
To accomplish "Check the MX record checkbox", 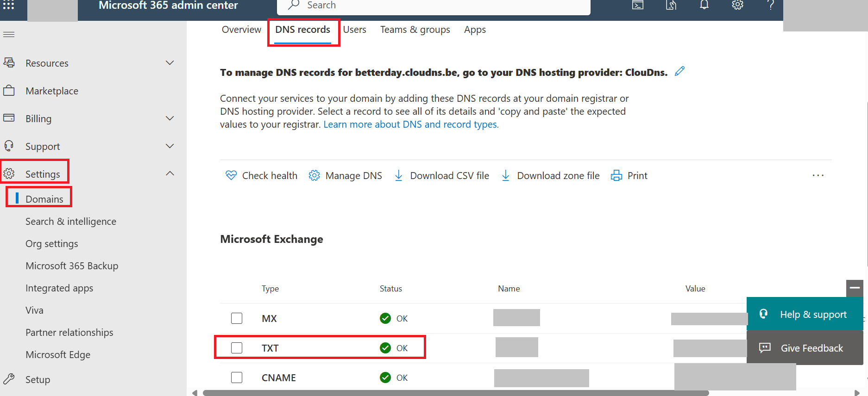I will 237,318.
